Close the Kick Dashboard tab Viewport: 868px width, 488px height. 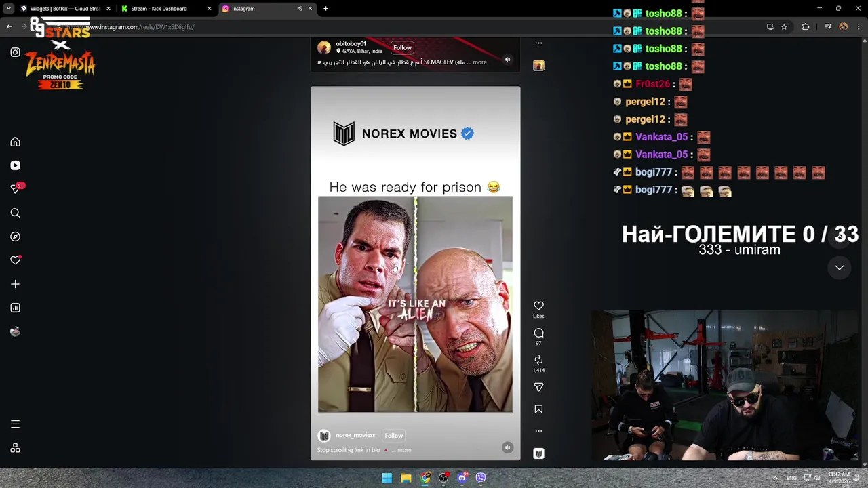coord(209,9)
